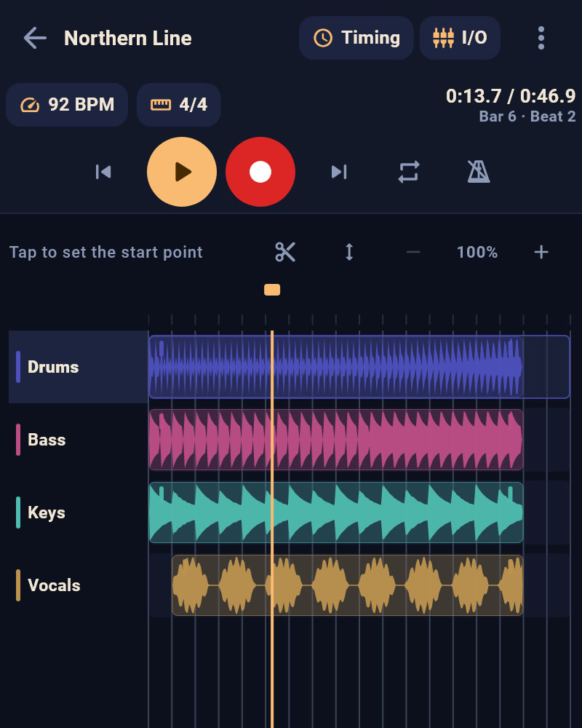Select the yellow Vocals audio clip
The width and height of the screenshot is (582, 728).
[x=348, y=585]
